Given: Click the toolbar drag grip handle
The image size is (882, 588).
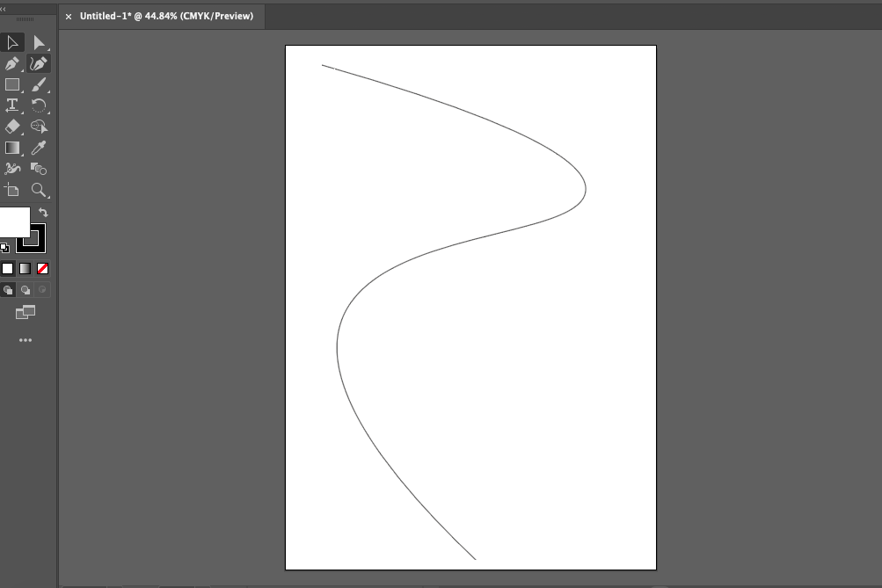Looking at the screenshot, I should pos(26,19).
